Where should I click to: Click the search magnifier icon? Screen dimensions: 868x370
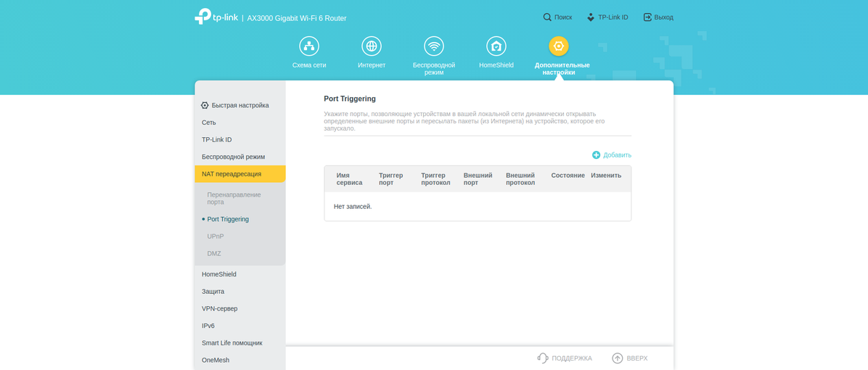pos(547,17)
